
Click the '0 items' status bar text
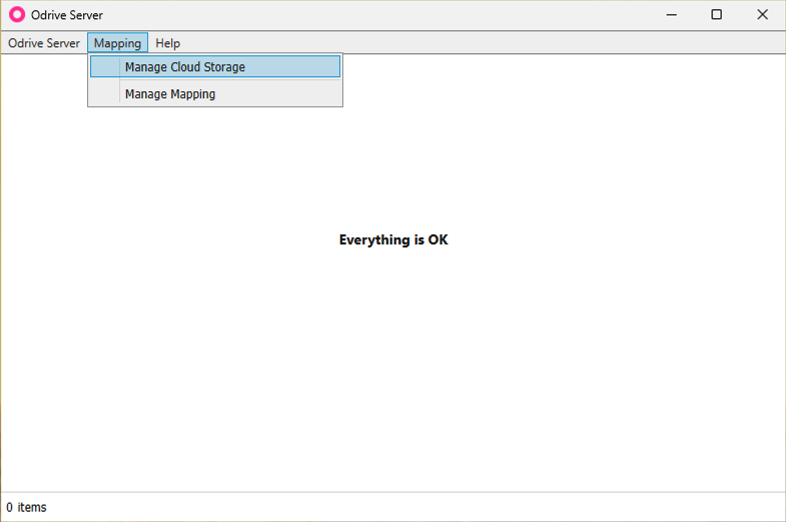point(26,507)
